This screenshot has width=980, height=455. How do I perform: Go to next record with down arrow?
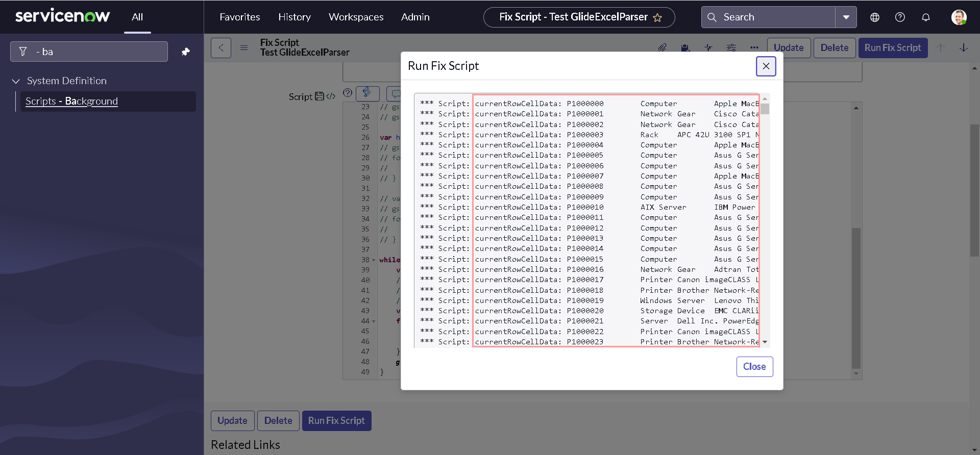964,48
